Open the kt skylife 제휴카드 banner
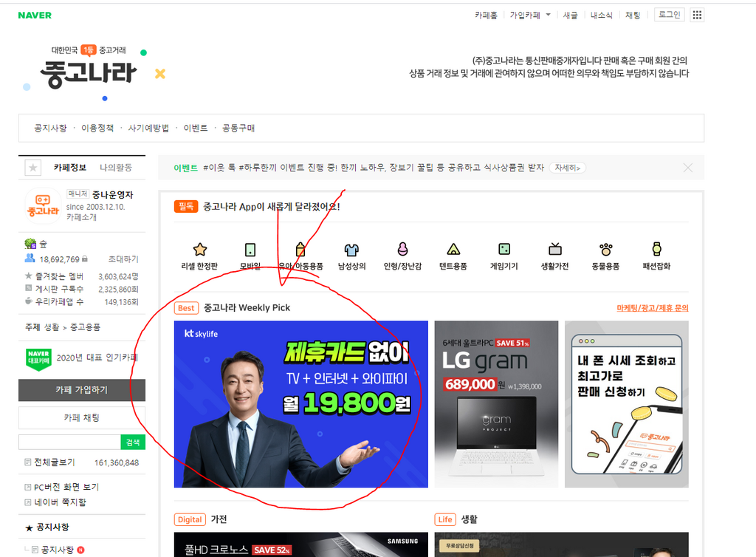Viewport: 756px width, 557px height. [301, 404]
